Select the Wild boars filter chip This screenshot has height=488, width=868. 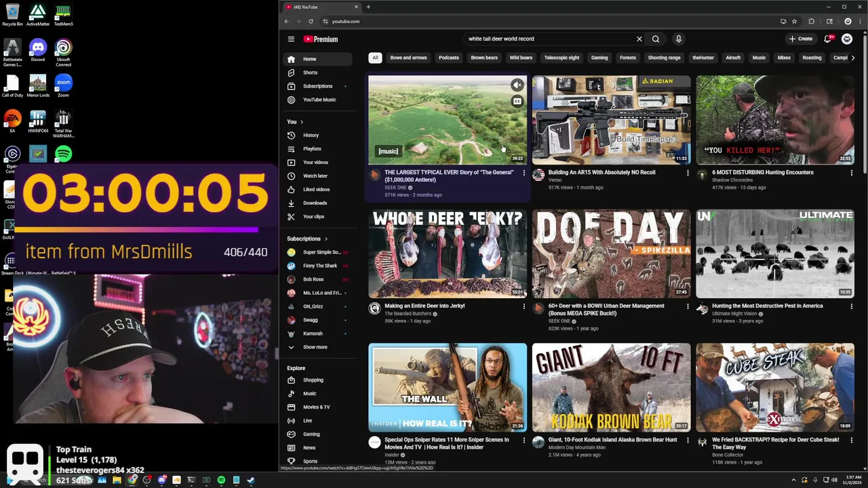[521, 58]
